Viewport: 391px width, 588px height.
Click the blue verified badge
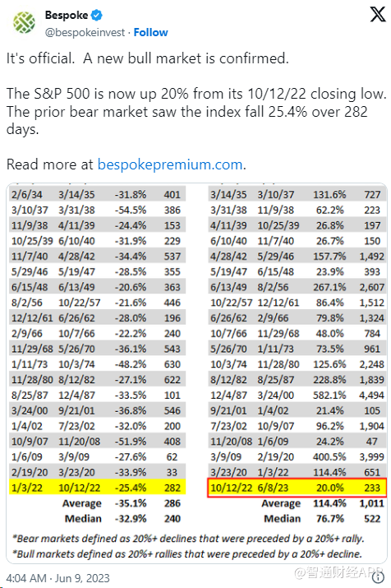pyautogui.click(x=97, y=15)
